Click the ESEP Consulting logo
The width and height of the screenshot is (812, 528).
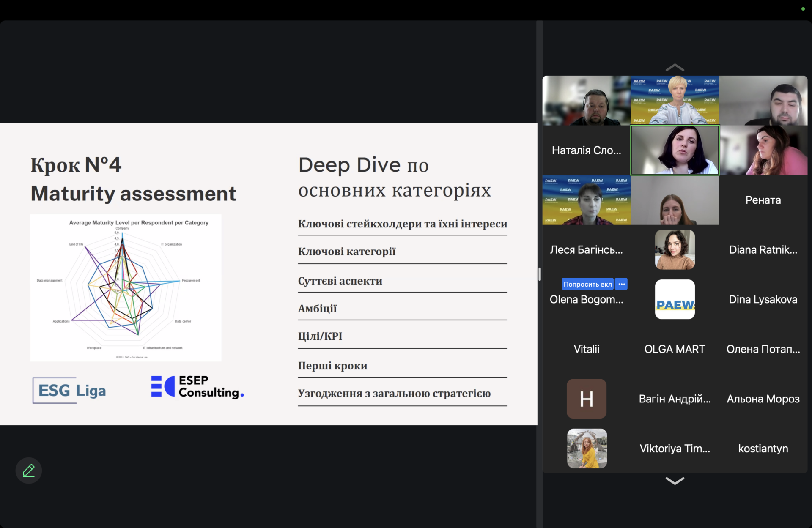tap(198, 387)
